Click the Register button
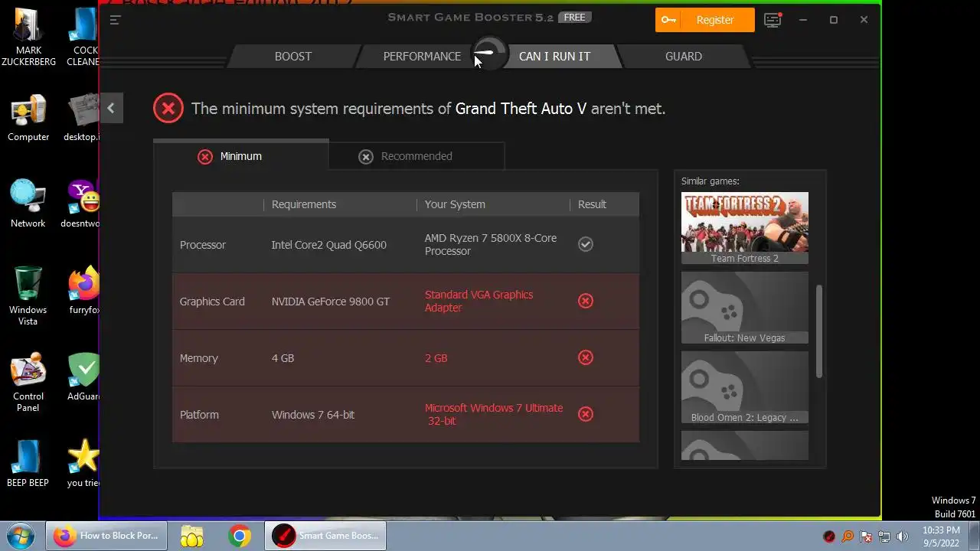The image size is (980, 551). pyautogui.click(x=705, y=20)
